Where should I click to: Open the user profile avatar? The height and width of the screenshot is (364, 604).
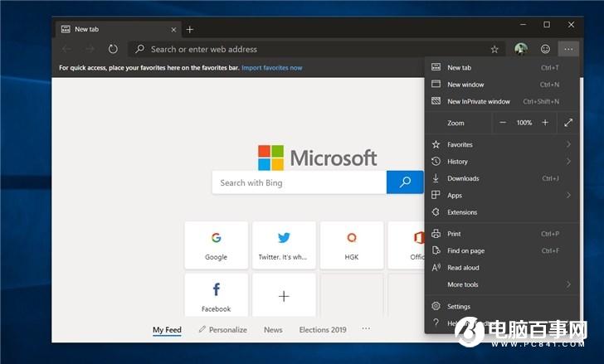click(x=521, y=49)
